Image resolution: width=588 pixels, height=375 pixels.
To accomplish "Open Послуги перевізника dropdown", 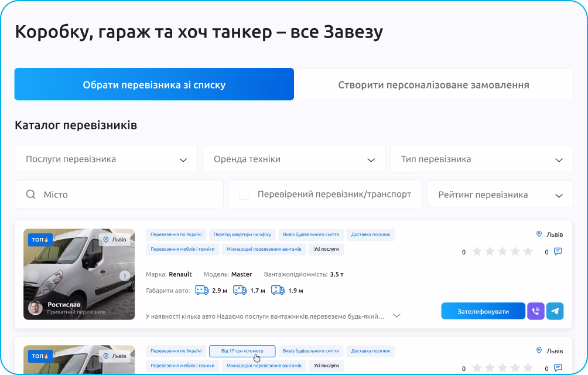I will tap(106, 159).
